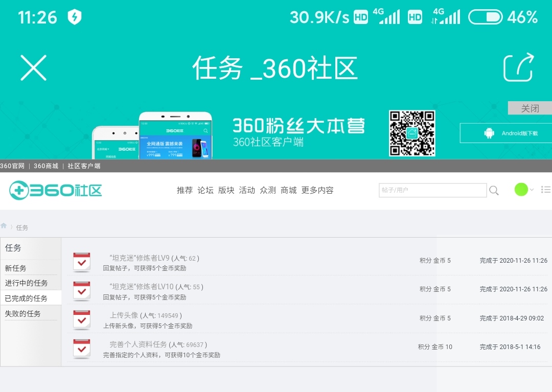Open the 社区客户端 link
The width and height of the screenshot is (552, 392).
point(84,166)
